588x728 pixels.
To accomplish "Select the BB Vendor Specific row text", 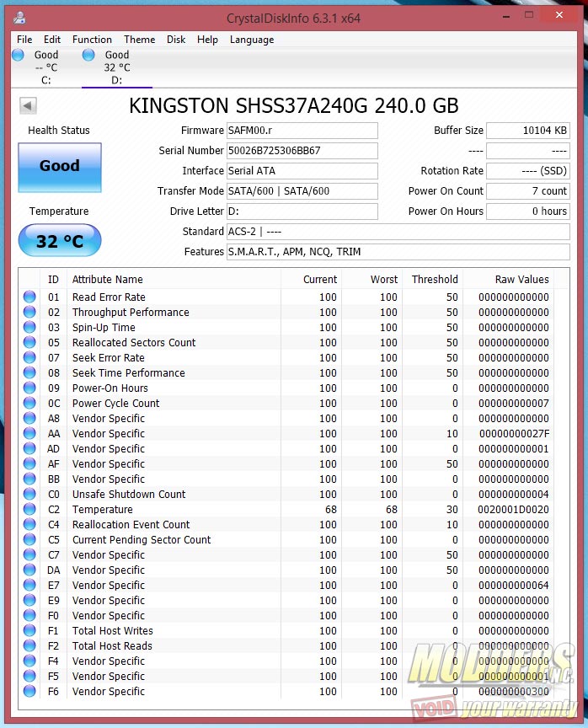I will click(x=108, y=479).
